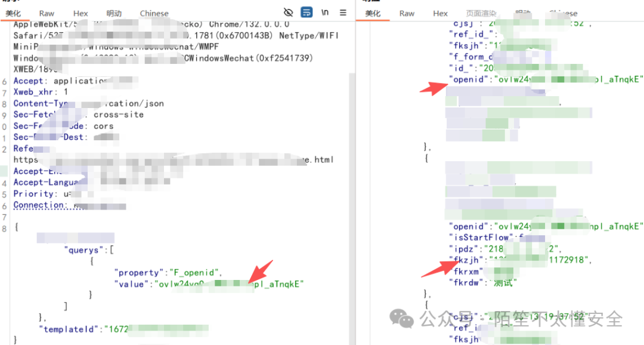Image resolution: width=644 pixels, height=345 pixels.
Task: Click the "isStartFlow" key in the response
Action: click(x=481, y=238)
